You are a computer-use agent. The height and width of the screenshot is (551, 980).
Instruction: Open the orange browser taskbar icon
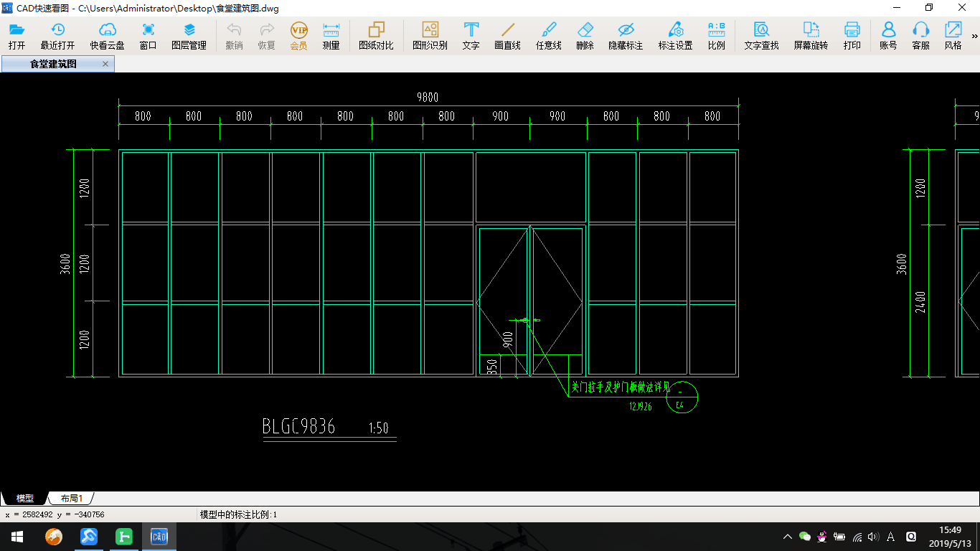click(54, 537)
